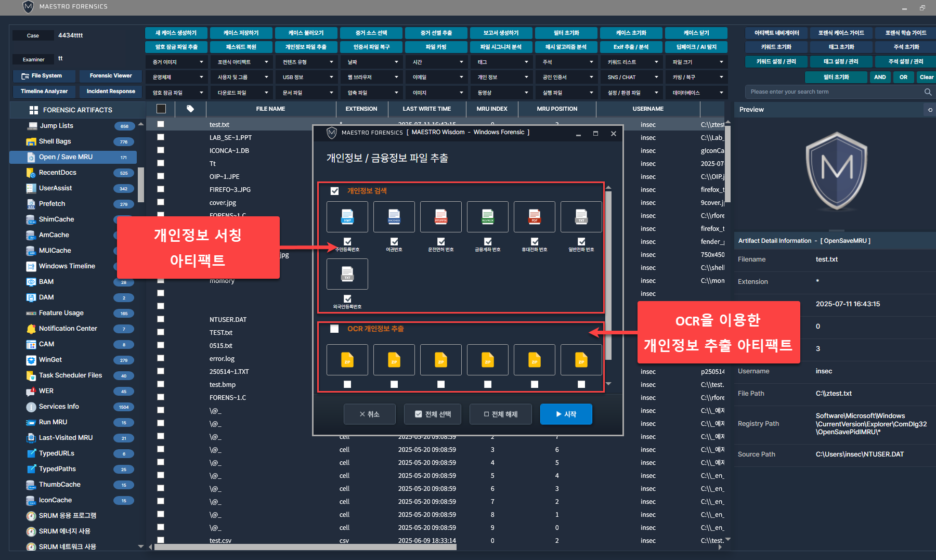The height and width of the screenshot is (560, 936).
Task: Click the search magnifier icon
Action: (928, 92)
